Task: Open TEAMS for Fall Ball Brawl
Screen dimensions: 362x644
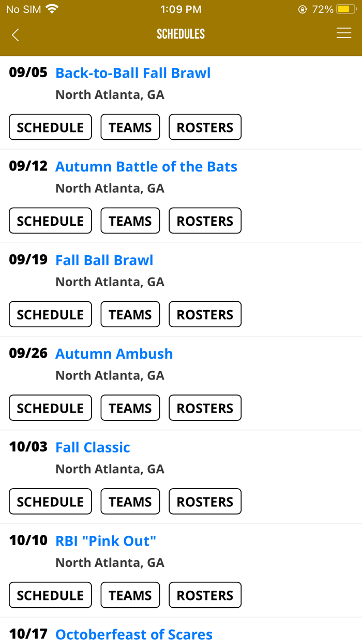Action: coord(130,314)
